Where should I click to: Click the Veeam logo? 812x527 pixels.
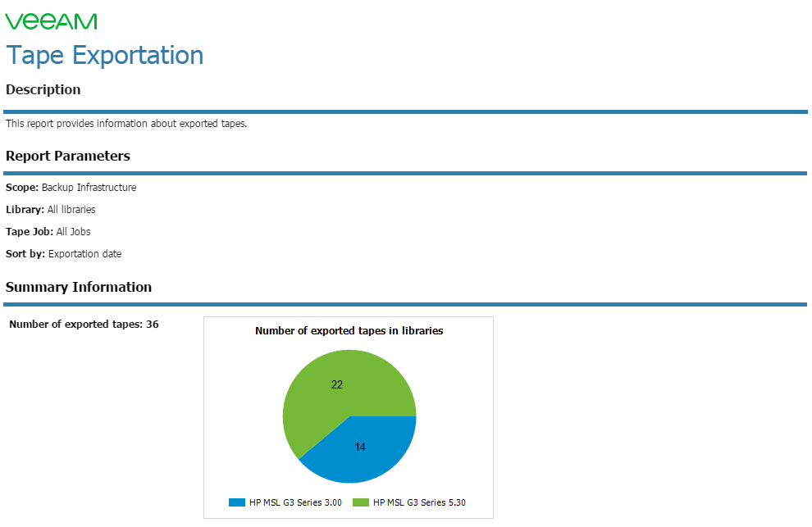pos(51,22)
